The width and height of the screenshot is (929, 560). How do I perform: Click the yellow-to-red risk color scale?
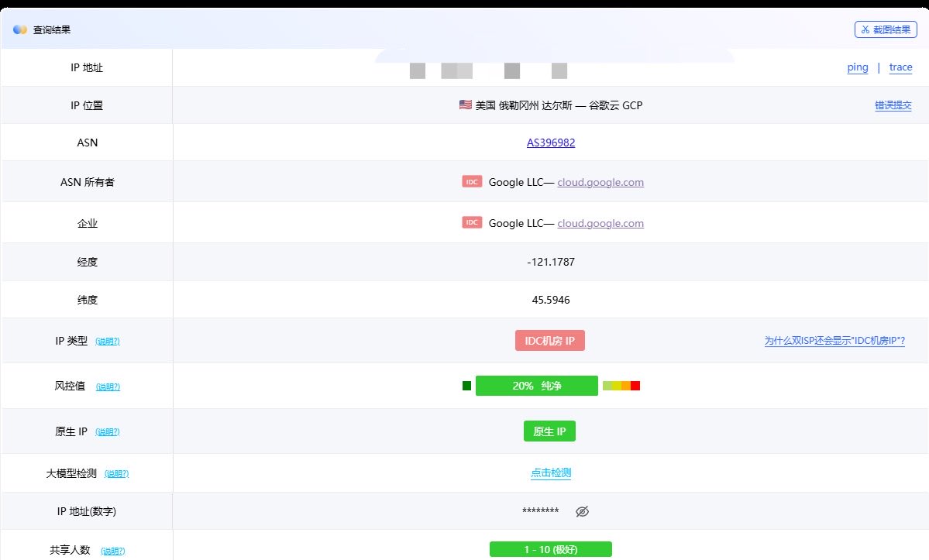(x=621, y=386)
